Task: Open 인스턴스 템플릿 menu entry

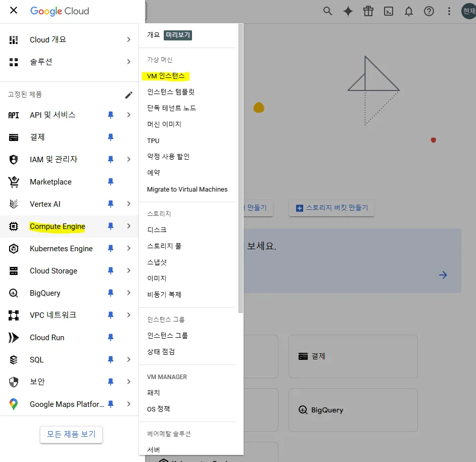Action: [x=171, y=92]
